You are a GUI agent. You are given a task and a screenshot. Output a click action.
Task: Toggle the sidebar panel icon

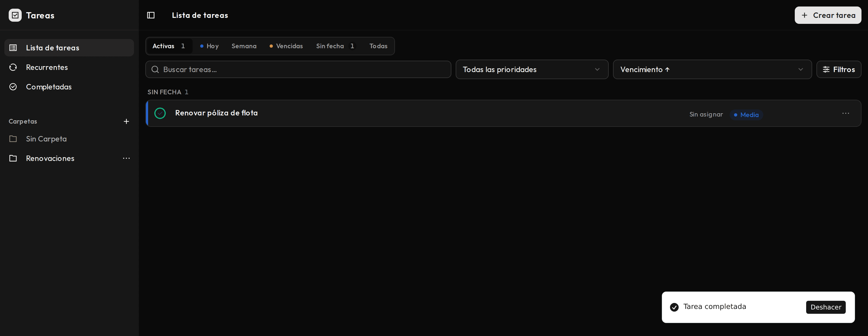click(x=151, y=15)
